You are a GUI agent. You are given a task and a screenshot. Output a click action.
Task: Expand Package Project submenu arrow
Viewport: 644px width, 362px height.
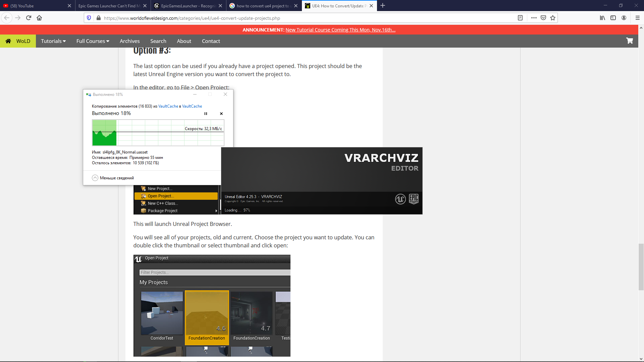tap(216, 211)
